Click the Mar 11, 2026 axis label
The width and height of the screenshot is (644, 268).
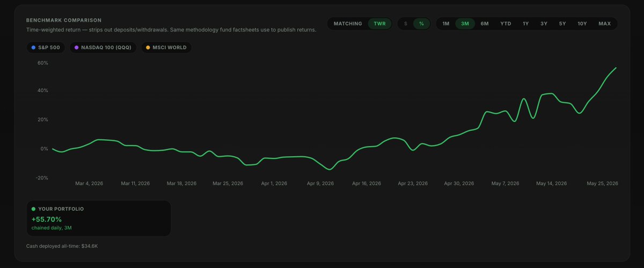click(135, 184)
